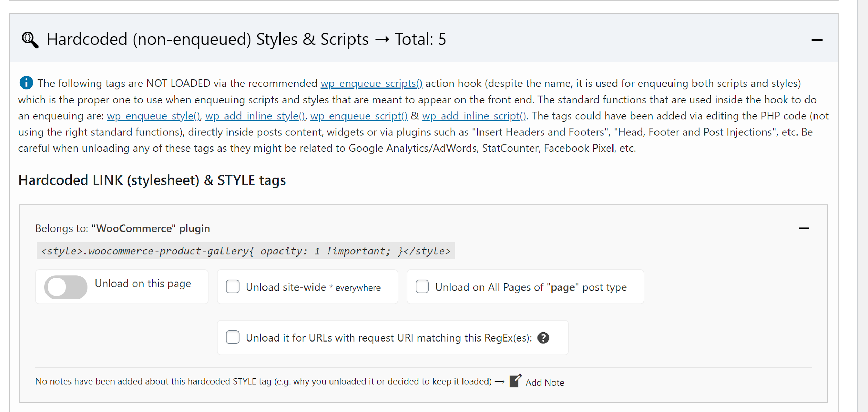Follow the wp_add_inline_style() link

tap(255, 116)
